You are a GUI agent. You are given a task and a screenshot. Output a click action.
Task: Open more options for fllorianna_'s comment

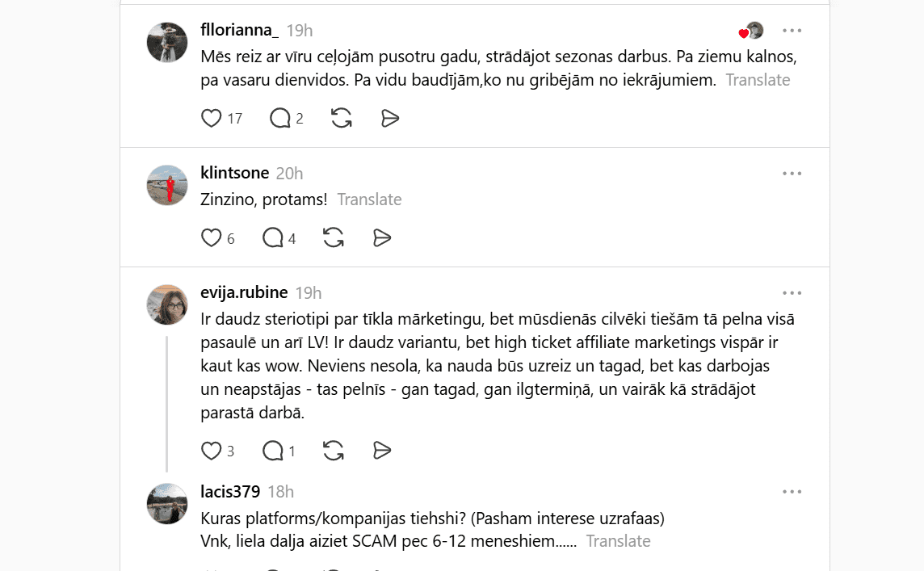[792, 31]
